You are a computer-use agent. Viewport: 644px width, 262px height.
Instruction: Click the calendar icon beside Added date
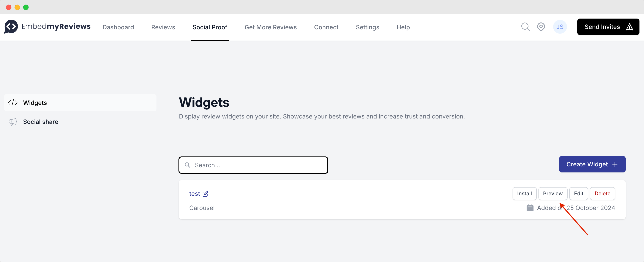click(530, 208)
